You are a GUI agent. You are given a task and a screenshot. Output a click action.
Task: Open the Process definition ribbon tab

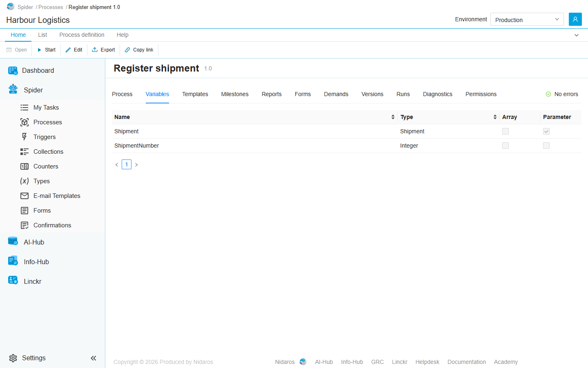82,35
